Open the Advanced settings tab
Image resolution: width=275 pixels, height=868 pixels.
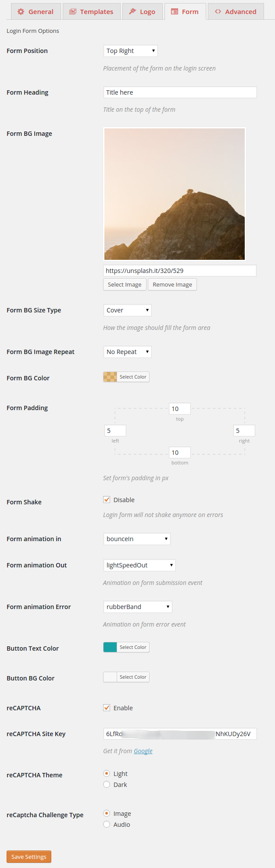236,11
